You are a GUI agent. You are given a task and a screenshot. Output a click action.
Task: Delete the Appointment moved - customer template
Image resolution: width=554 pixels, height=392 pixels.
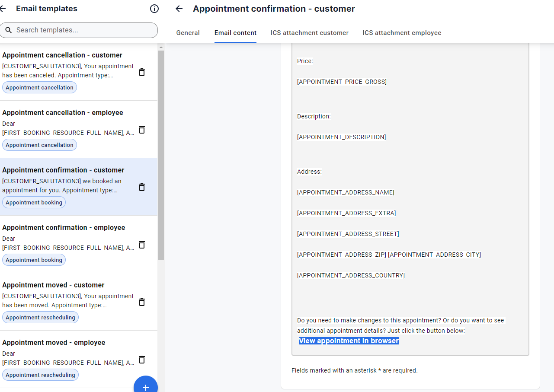(141, 302)
